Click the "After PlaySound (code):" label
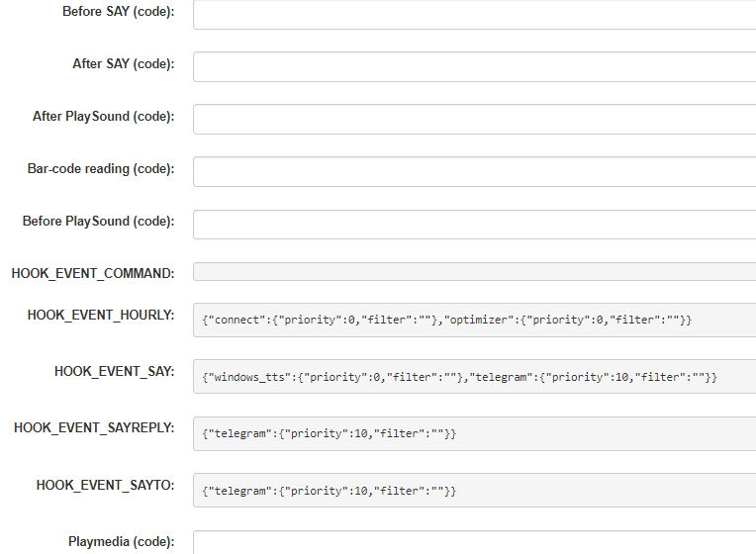The image size is (756, 554). pos(103,117)
